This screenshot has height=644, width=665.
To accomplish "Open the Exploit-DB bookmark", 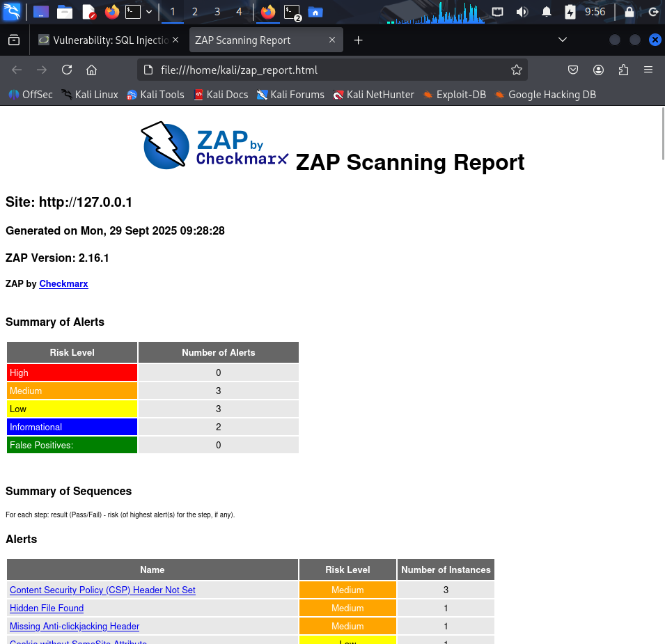I will (455, 95).
